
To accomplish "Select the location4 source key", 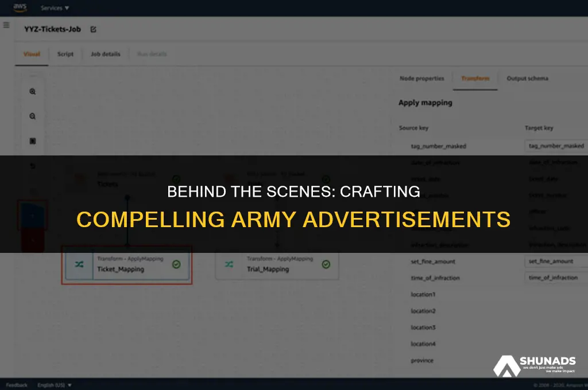I will [423, 344].
